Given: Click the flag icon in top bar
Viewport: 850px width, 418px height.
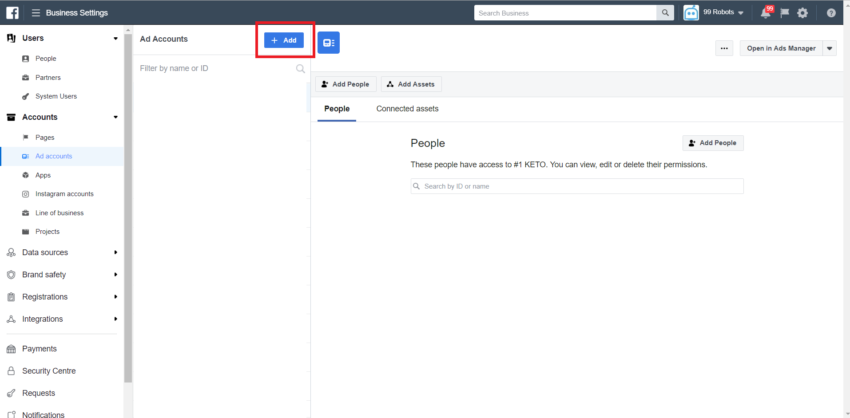Looking at the screenshot, I should pos(784,13).
